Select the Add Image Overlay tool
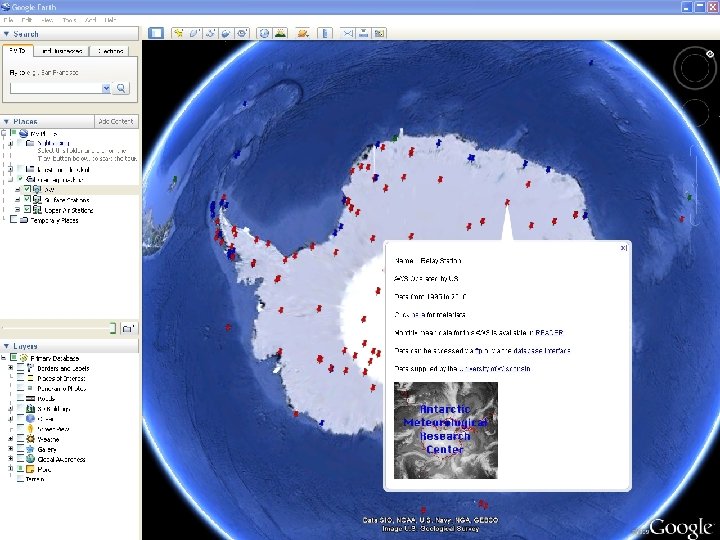This screenshot has height=540, width=720. tap(226, 33)
